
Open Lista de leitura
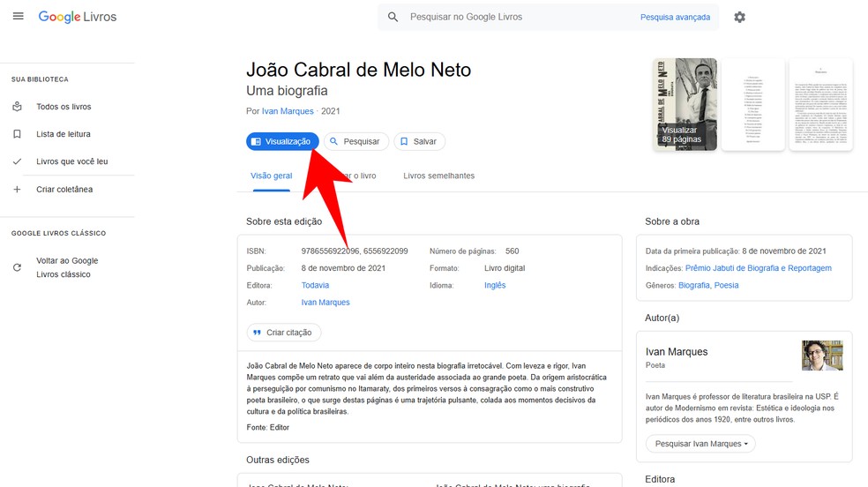64,134
